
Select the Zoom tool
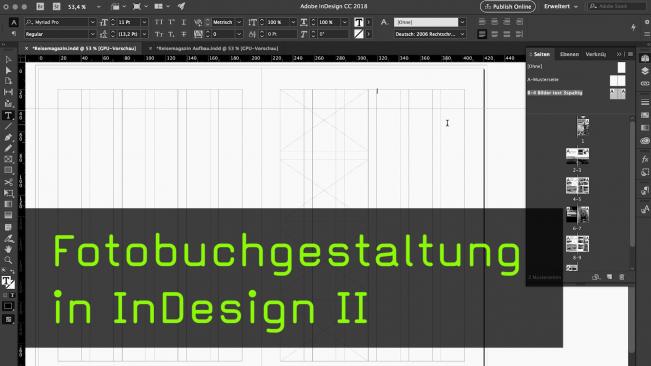point(8,260)
